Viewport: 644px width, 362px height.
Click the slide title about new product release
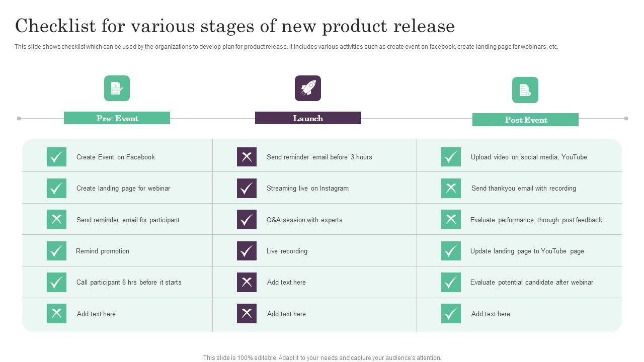(235, 26)
